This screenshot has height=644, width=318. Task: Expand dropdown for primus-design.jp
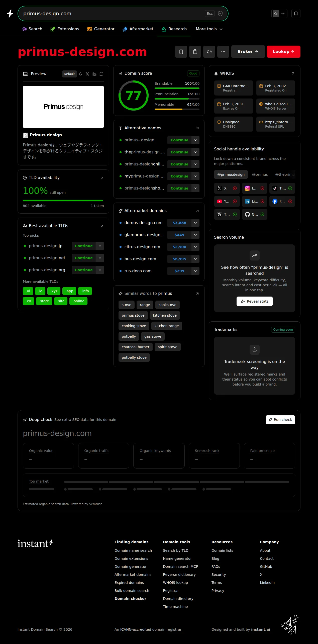[x=100, y=246]
